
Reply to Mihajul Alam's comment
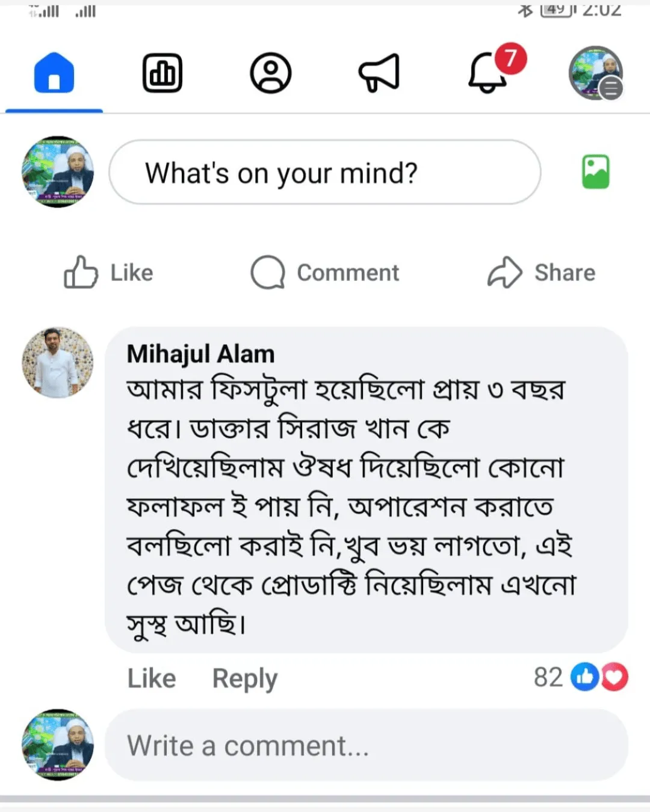pyautogui.click(x=245, y=678)
